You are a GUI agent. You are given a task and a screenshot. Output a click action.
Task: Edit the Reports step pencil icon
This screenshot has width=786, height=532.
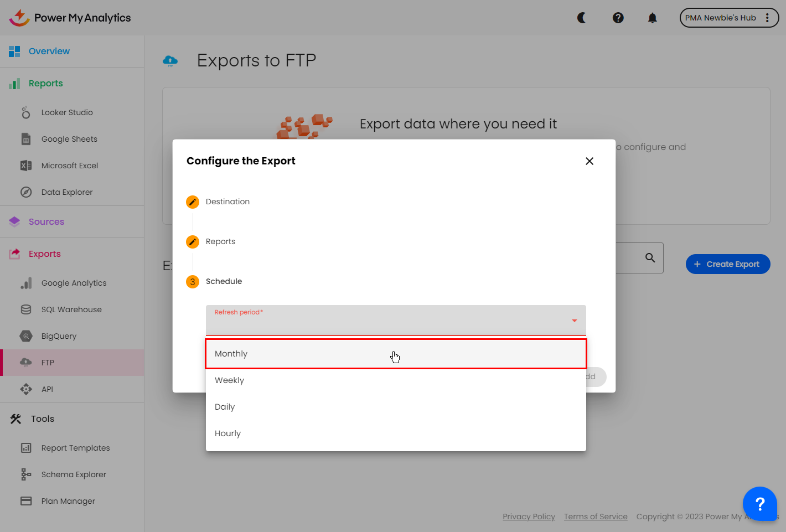pos(193,242)
